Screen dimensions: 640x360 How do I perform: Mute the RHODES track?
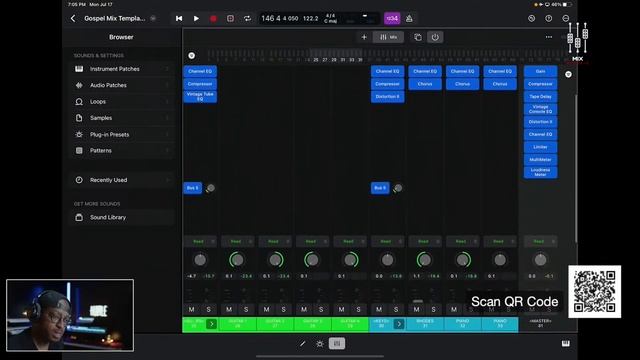click(x=416, y=310)
